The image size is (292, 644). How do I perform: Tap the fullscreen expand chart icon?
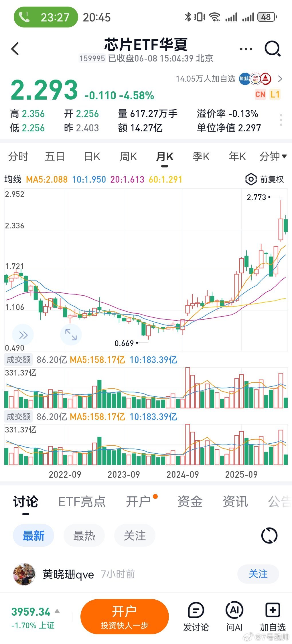pyautogui.click(x=71, y=335)
